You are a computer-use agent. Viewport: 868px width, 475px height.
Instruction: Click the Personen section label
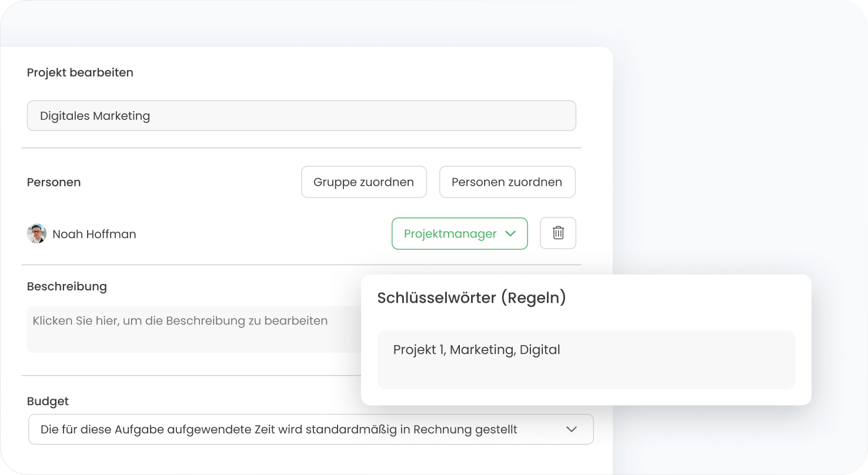tap(54, 182)
